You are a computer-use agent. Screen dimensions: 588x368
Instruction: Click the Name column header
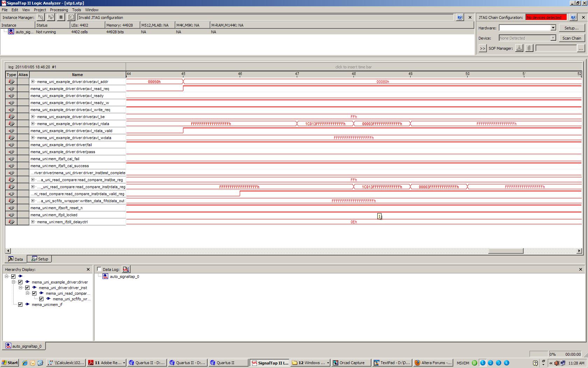(x=77, y=75)
